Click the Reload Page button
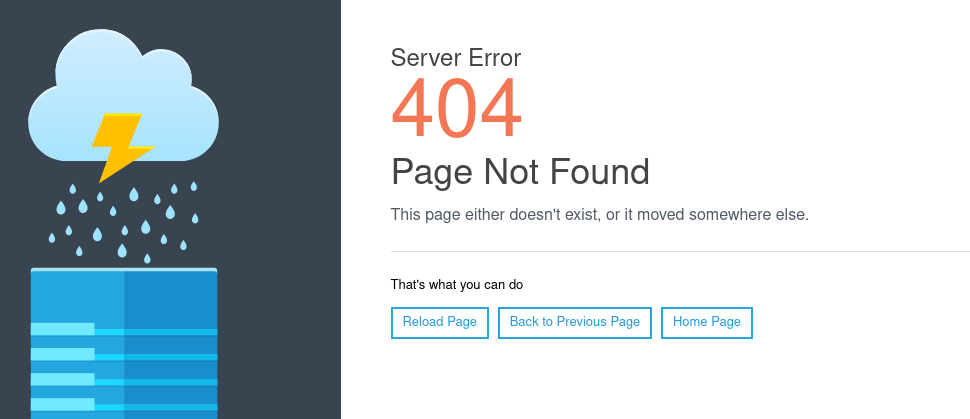 (x=440, y=322)
